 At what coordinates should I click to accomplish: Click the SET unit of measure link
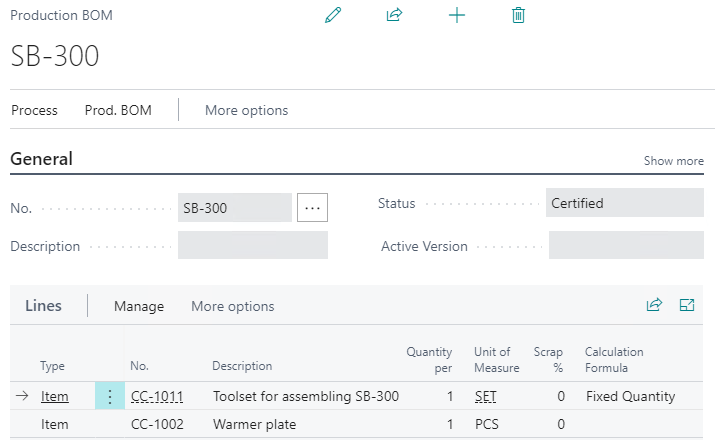[x=485, y=396]
